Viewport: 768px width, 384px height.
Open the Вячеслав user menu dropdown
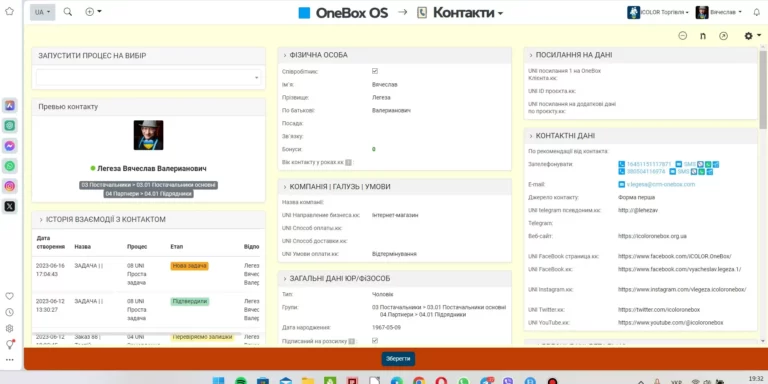click(719, 12)
